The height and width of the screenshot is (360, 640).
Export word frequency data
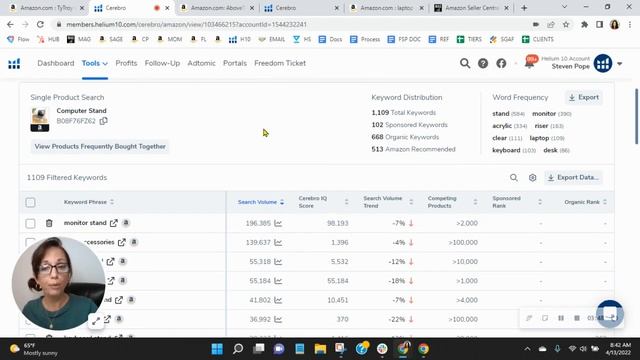tap(584, 98)
